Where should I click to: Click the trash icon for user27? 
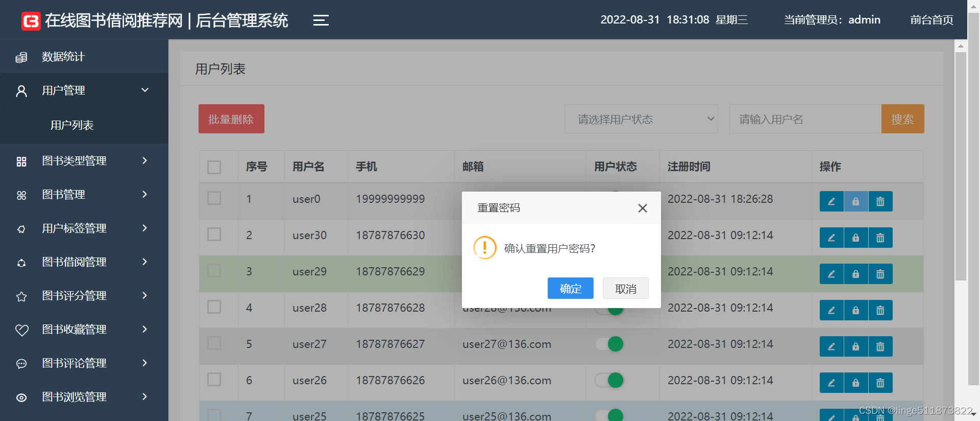[x=880, y=346]
